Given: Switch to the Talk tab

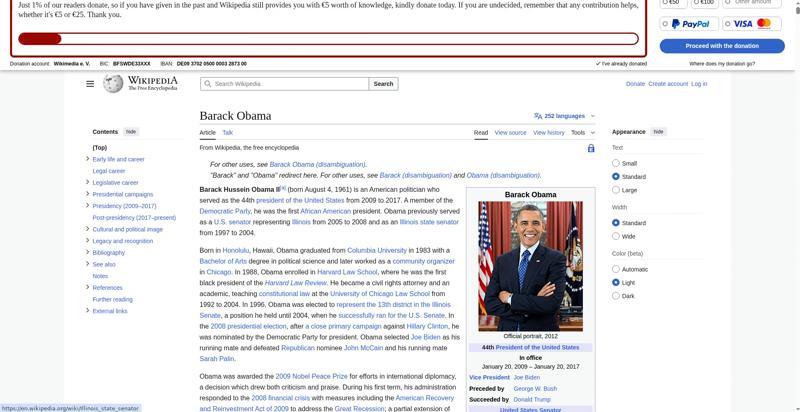Looking at the screenshot, I should pos(227,132).
